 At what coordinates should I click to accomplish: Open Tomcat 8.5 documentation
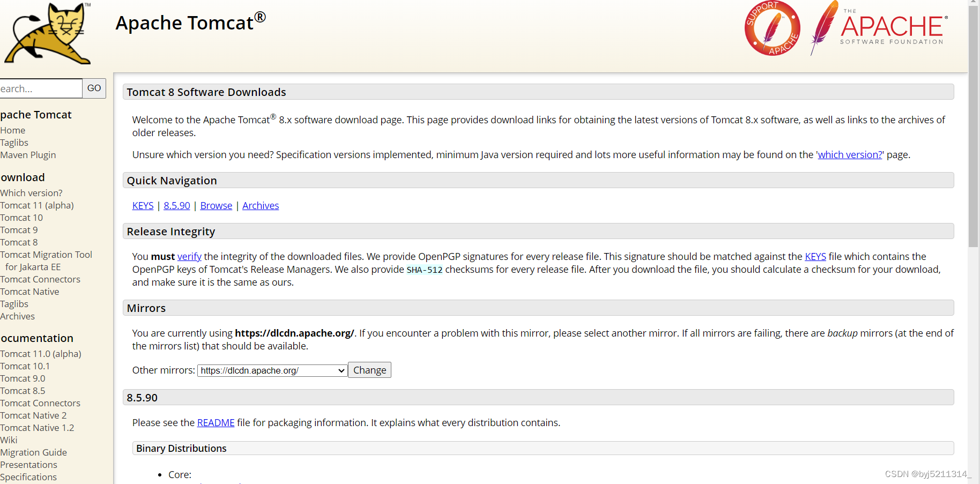coord(23,391)
